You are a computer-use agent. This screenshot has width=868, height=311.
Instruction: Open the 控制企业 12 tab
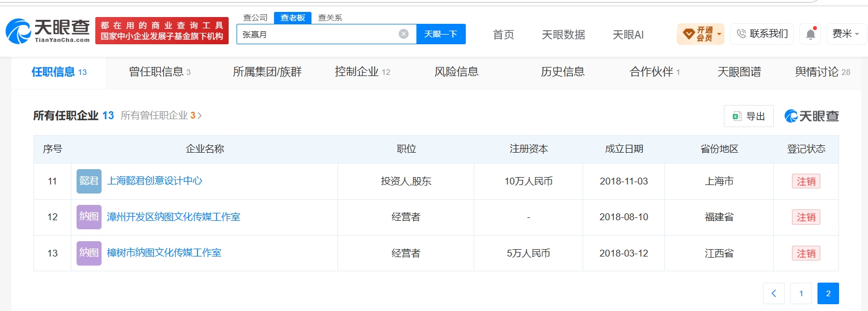click(x=363, y=72)
